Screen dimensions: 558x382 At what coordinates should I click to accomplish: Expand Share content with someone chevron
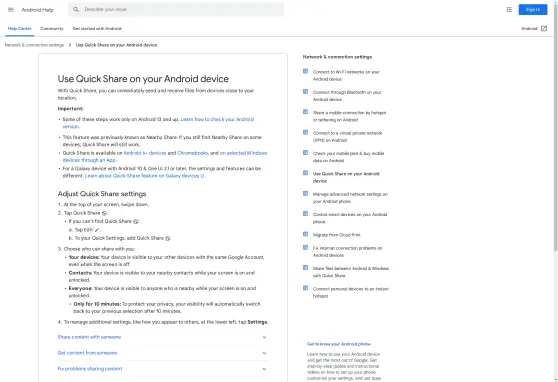264,337
